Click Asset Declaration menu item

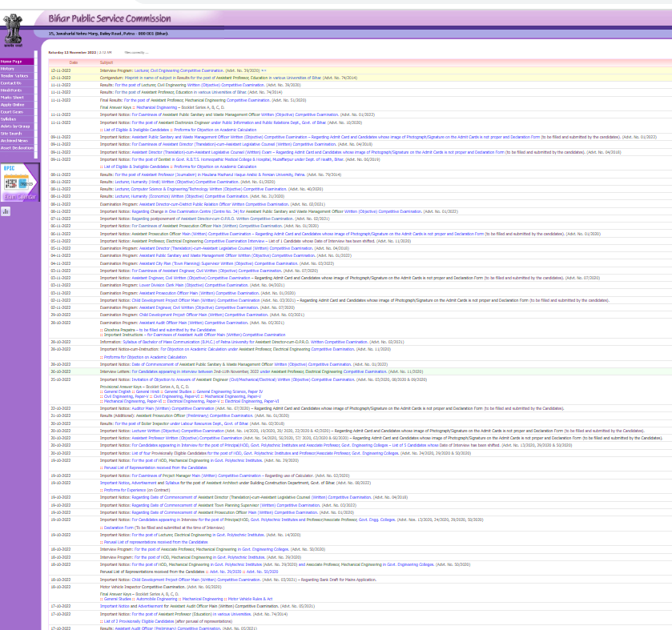tap(17, 148)
